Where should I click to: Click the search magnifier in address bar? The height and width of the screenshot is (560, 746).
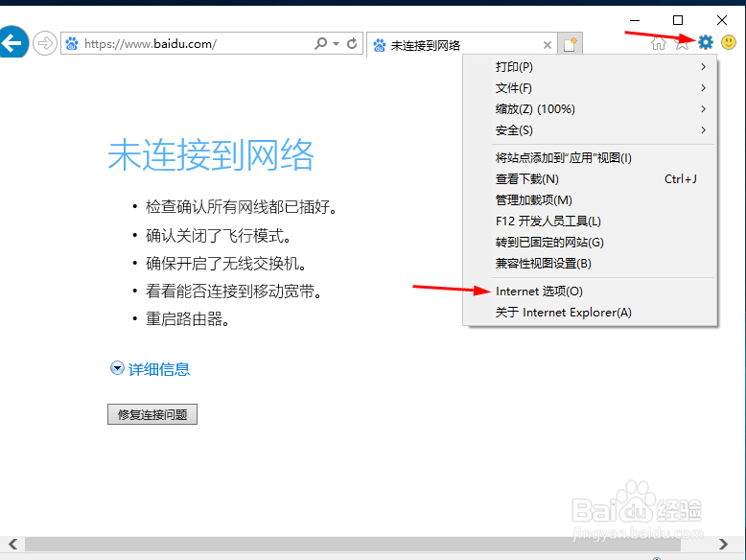pyautogui.click(x=320, y=44)
